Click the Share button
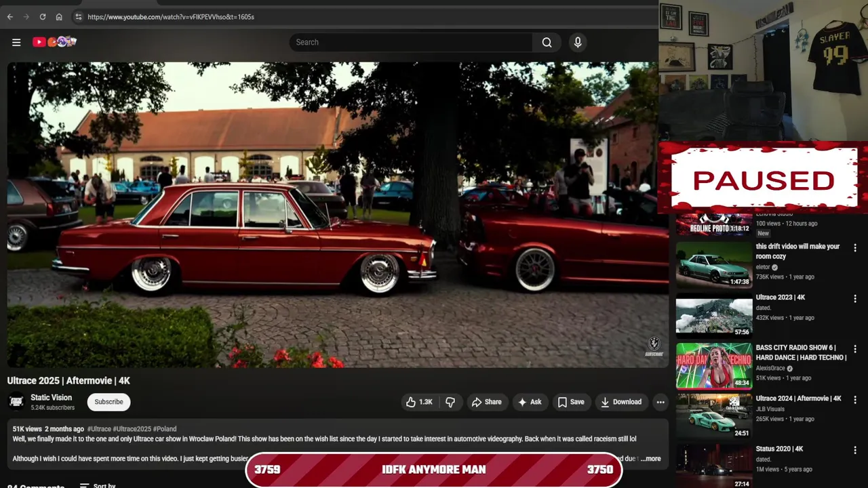 [486, 402]
